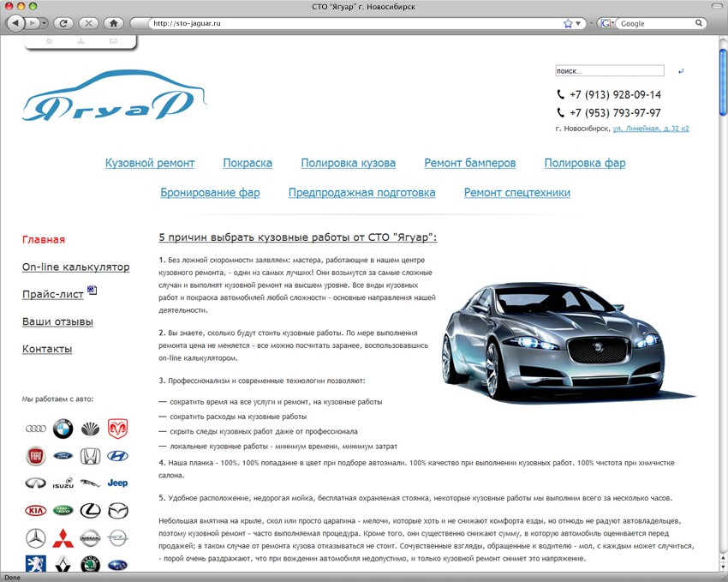
Task: Open the back/forward history dropdown arrow
Action: point(44,23)
